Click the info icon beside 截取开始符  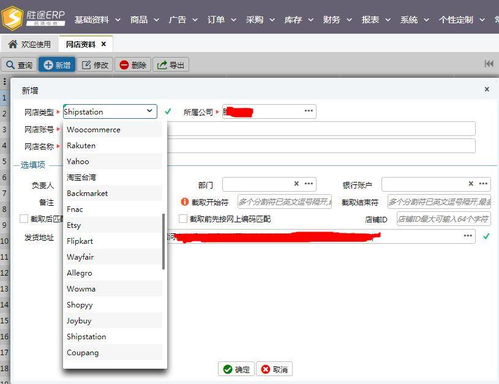click(x=184, y=202)
